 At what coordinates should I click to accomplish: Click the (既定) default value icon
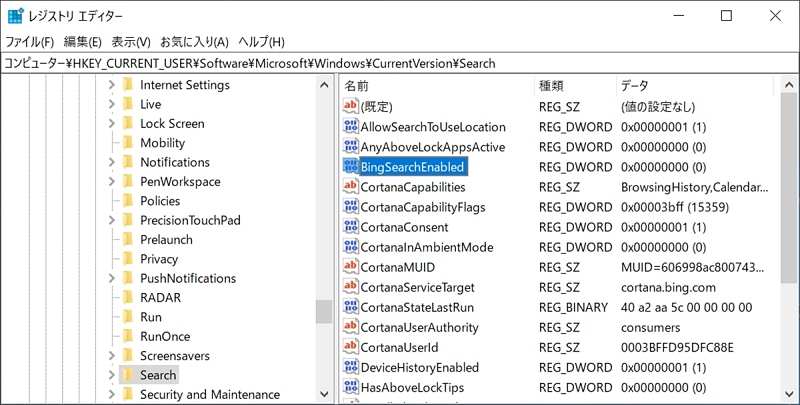click(351, 106)
